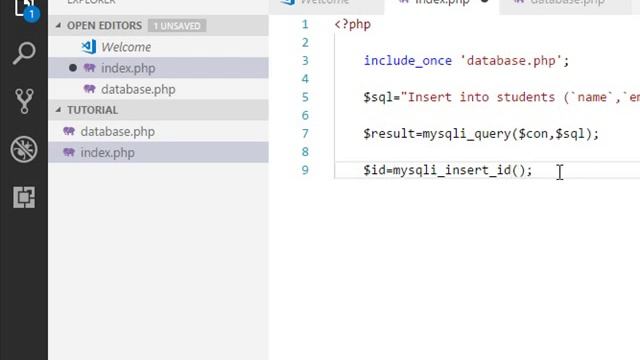
Task: Click the <?php opening tag
Action: pyautogui.click(x=353, y=24)
